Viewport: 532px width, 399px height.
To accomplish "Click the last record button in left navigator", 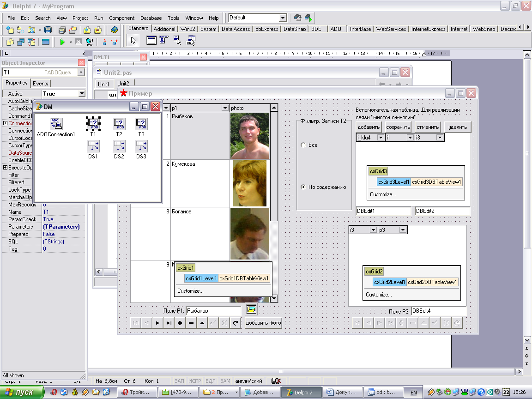I will pos(169,323).
